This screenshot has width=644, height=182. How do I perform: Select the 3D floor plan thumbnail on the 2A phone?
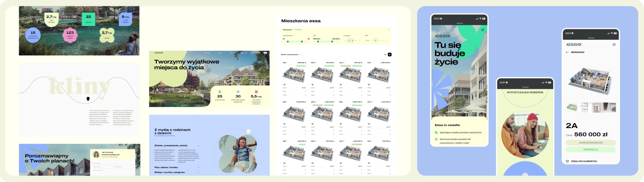572,107
